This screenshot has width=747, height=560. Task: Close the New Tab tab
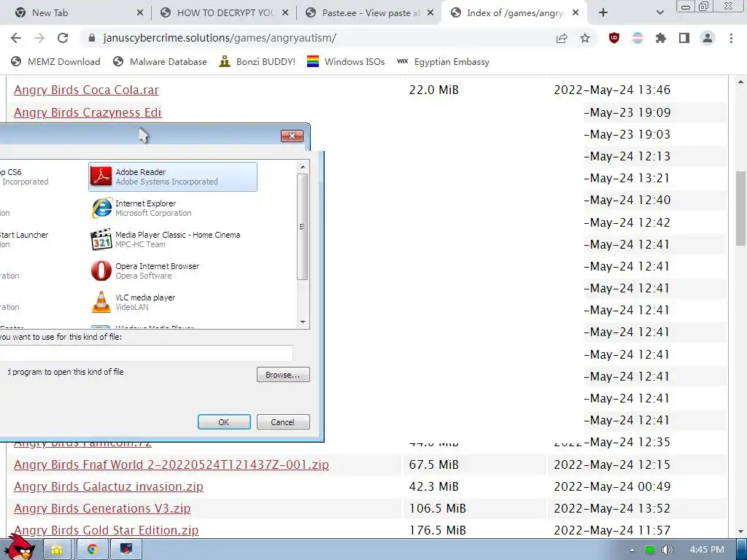[140, 13]
